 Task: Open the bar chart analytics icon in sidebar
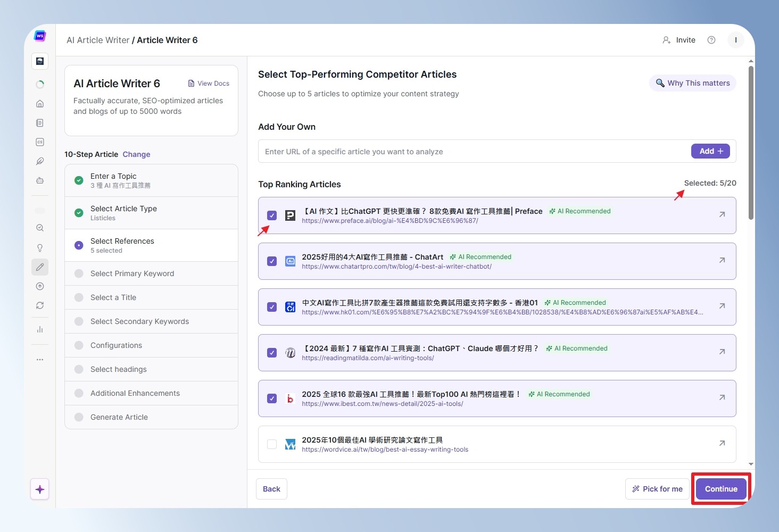(40, 330)
